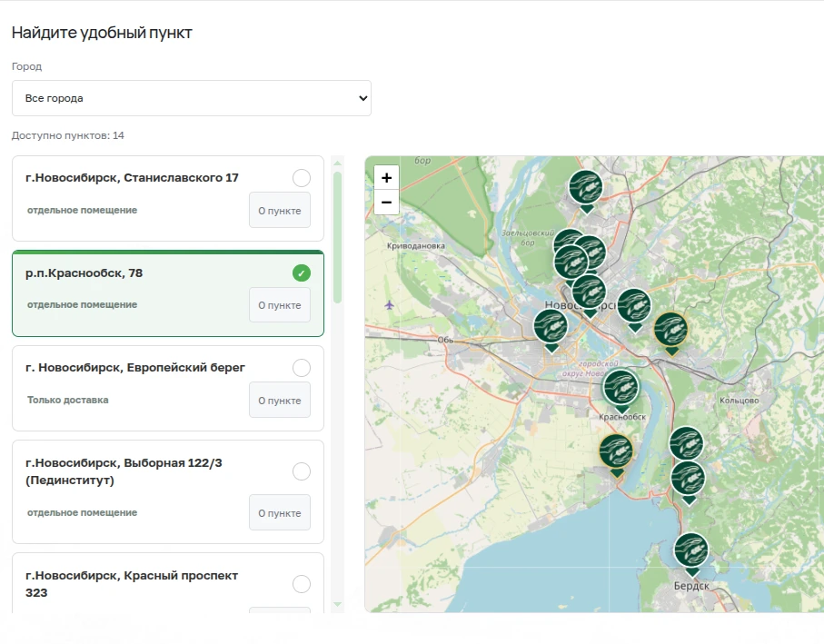This screenshot has width=824, height=644.
Task: Open "О пункте" for Краснообск, 78
Action: coord(280,304)
